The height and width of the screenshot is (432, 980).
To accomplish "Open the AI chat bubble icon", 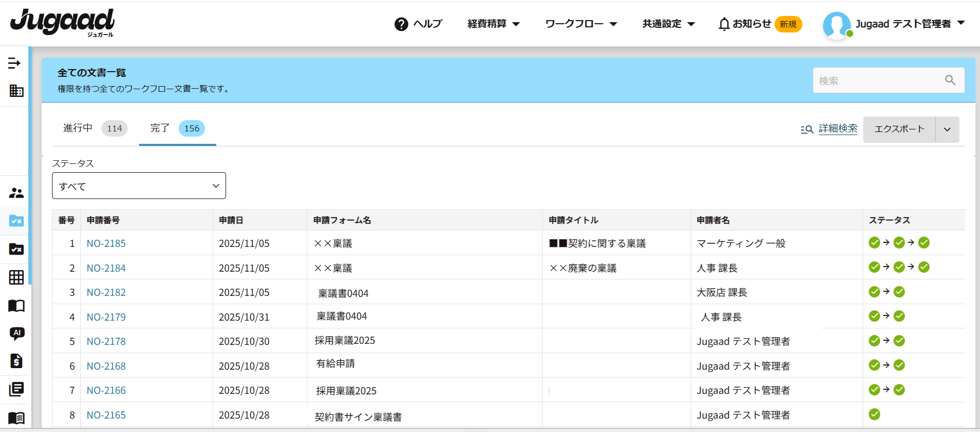I will pyautogui.click(x=16, y=334).
